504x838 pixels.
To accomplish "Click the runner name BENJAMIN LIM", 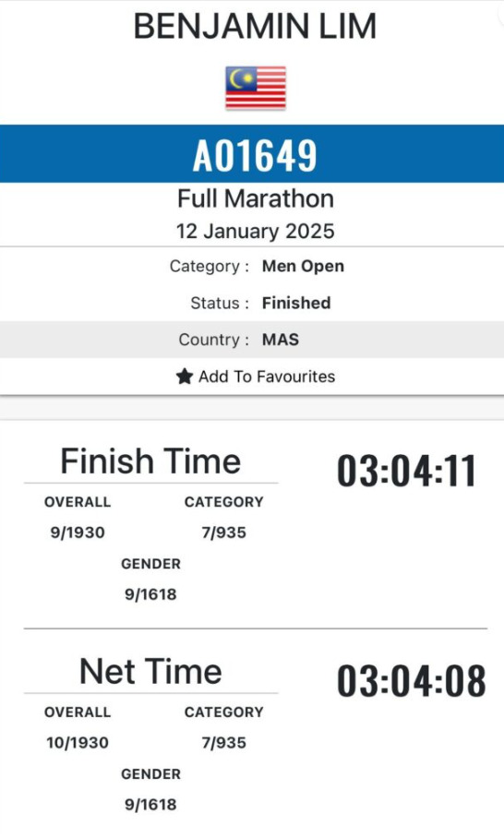I will click(255, 26).
